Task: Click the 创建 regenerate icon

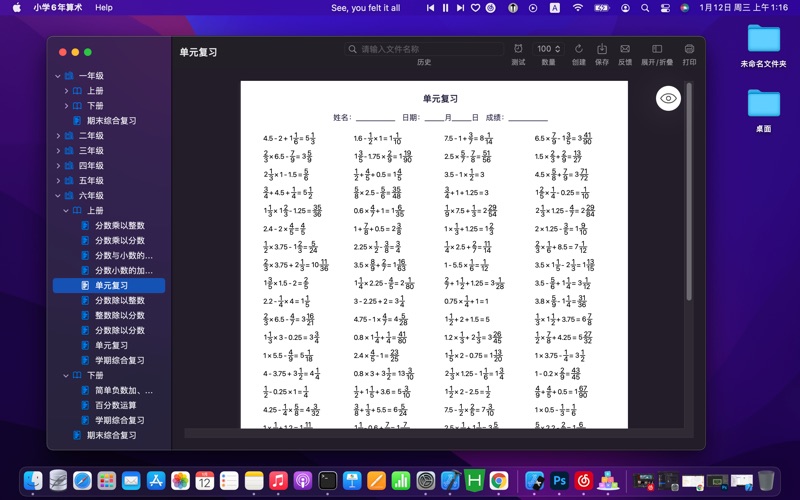Action: [x=578, y=49]
